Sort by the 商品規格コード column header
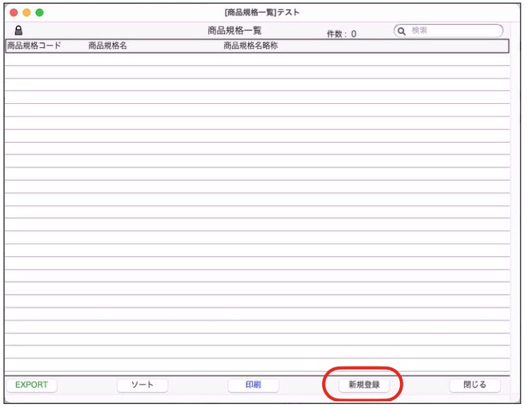This screenshot has width=532, height=409. (x=34, y=46)
